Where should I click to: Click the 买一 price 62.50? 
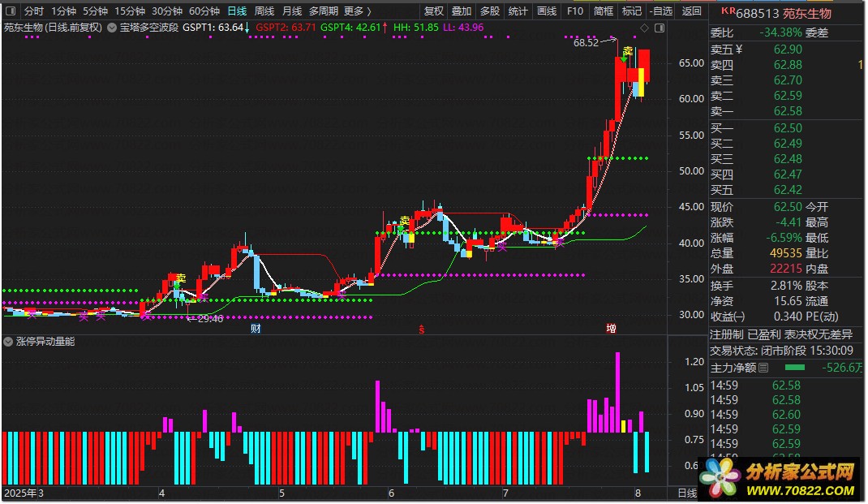click(788, 128)
